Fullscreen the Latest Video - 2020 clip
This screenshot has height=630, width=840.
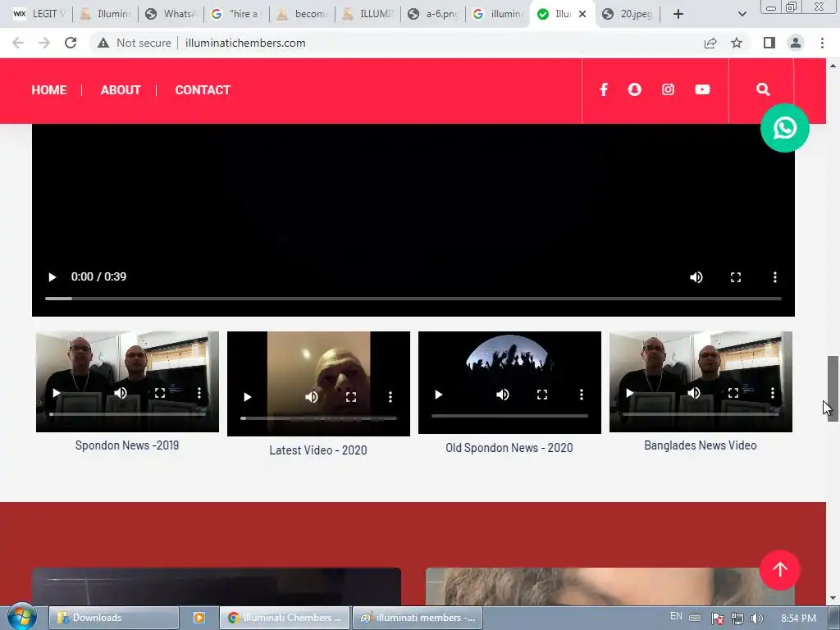pyautogui.click(x=351, y=397)
